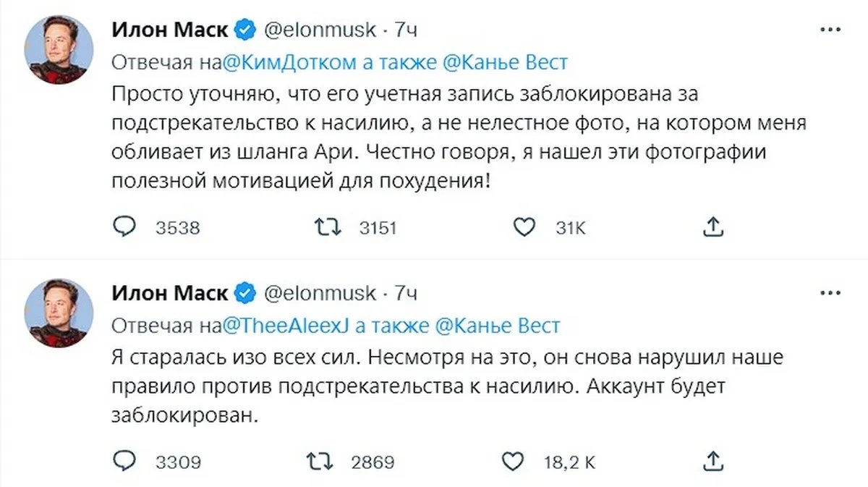Share the first tweet via upload icon
Image resolution: width=868 pixels, height=487 pixels.
(x=713, y=227)
